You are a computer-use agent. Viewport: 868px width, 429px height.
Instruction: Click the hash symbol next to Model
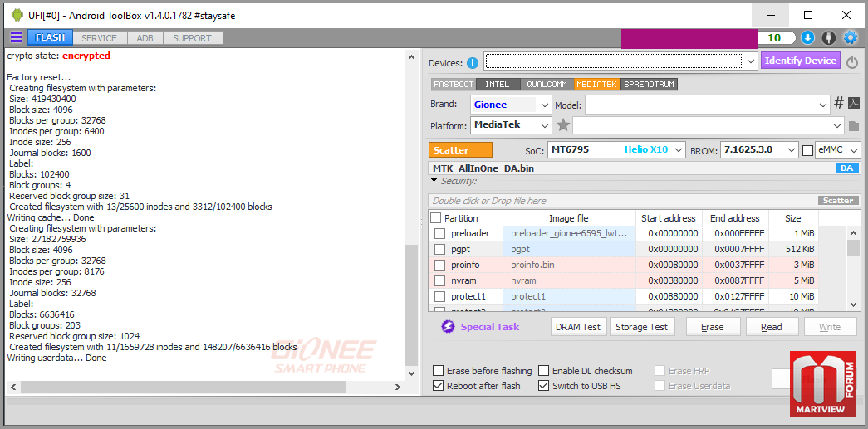coord(839,104)
